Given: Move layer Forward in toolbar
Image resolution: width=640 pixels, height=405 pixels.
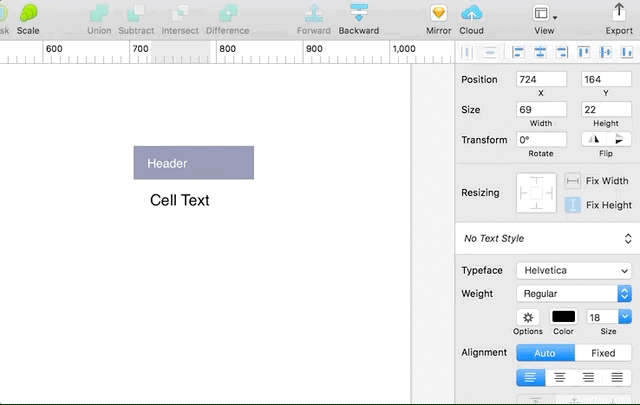Looking at the screenshot, I should pyautogui.click(x=314, y=19).
